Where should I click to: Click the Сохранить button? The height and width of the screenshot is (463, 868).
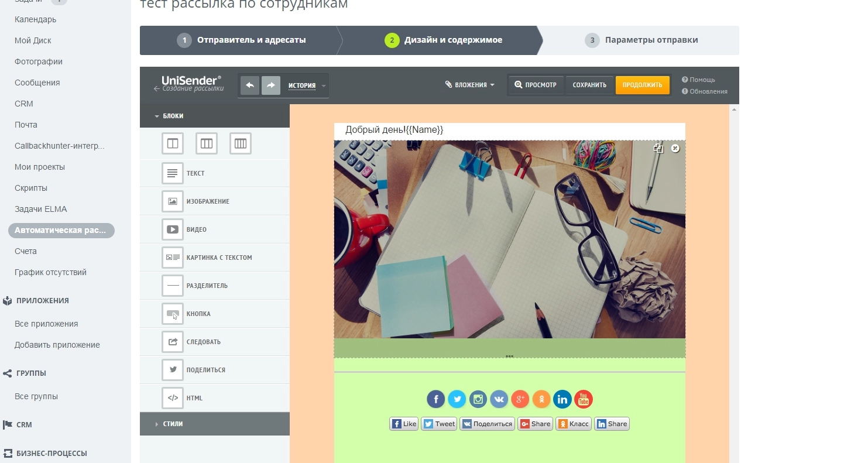589,85
